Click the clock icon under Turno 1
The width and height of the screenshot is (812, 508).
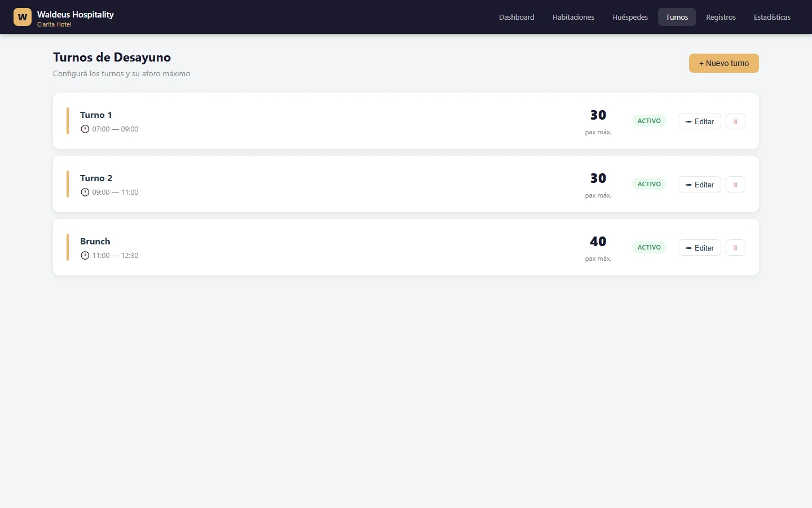(85, 129)
